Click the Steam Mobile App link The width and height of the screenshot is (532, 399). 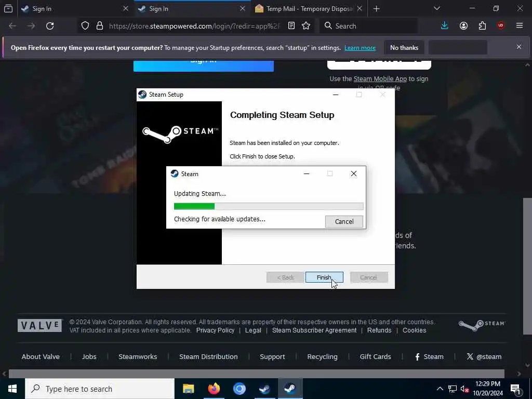tap(380, 79)
